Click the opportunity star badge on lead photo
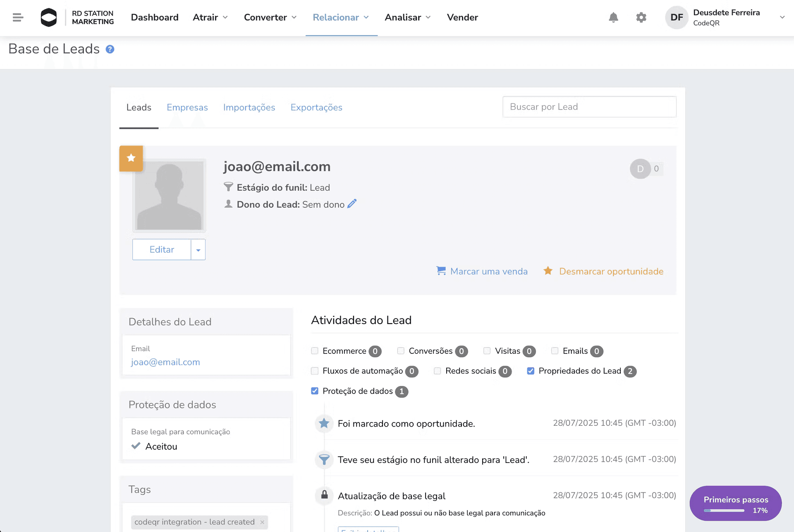Image resolution: width=794 pixels, height=532 pixels. click(x=131, y=158)
